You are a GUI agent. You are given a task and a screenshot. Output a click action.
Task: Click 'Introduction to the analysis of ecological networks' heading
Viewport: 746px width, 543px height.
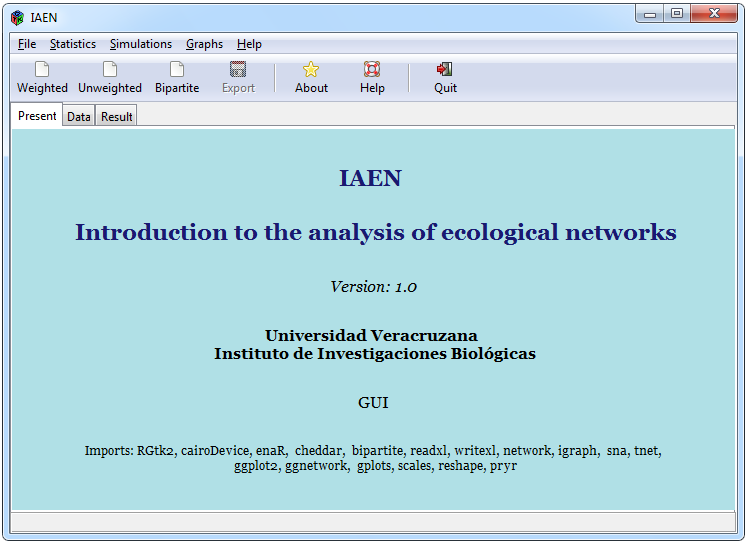[x=376, y=233]
